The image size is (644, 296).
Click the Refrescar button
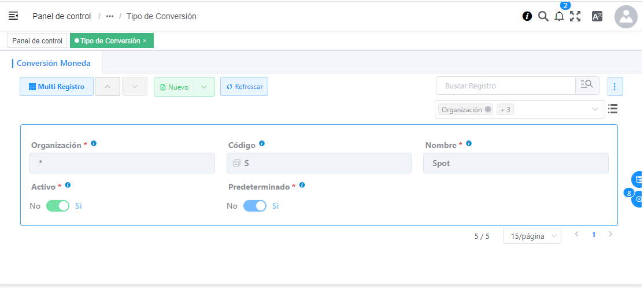(x=245, y=87)
